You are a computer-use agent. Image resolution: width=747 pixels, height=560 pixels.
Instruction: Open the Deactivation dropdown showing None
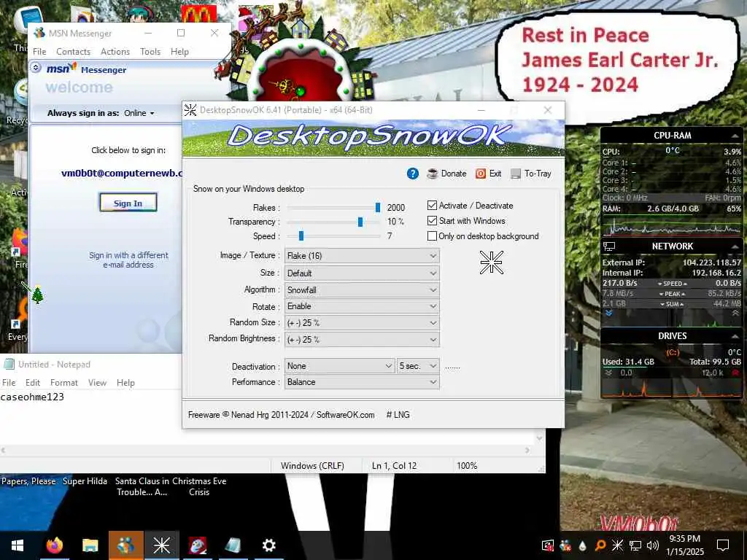coord(340,366)
